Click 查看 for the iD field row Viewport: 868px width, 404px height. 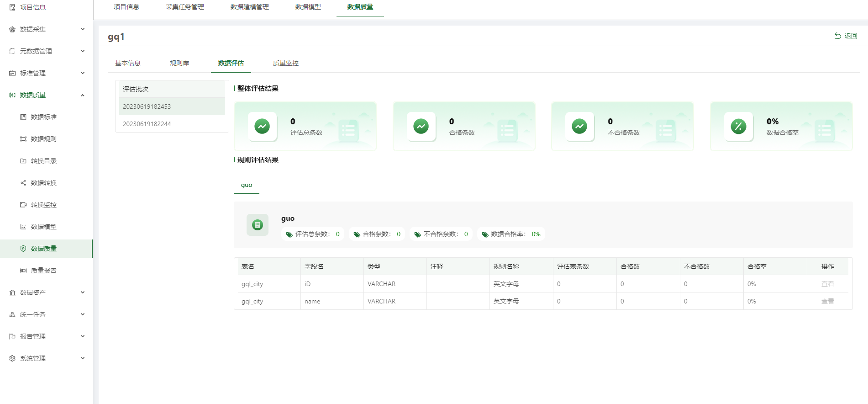click(827, 284)
